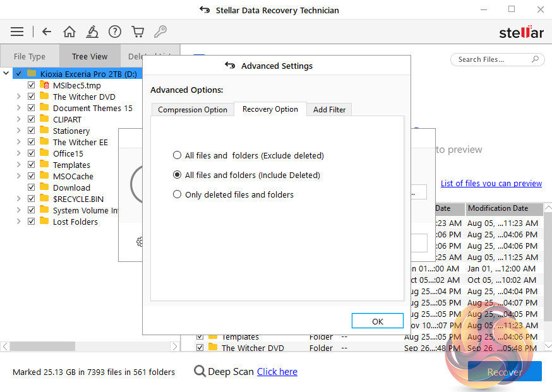
Task: Uncheck The Witcher DVD checkbox in file list
Action: pyautogui.click(x=200, y=347)
